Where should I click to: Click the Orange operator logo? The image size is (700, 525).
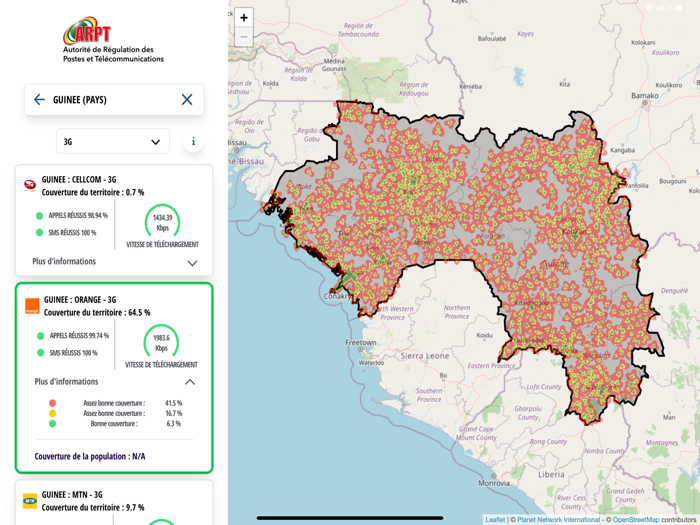[x=32, y=305]
